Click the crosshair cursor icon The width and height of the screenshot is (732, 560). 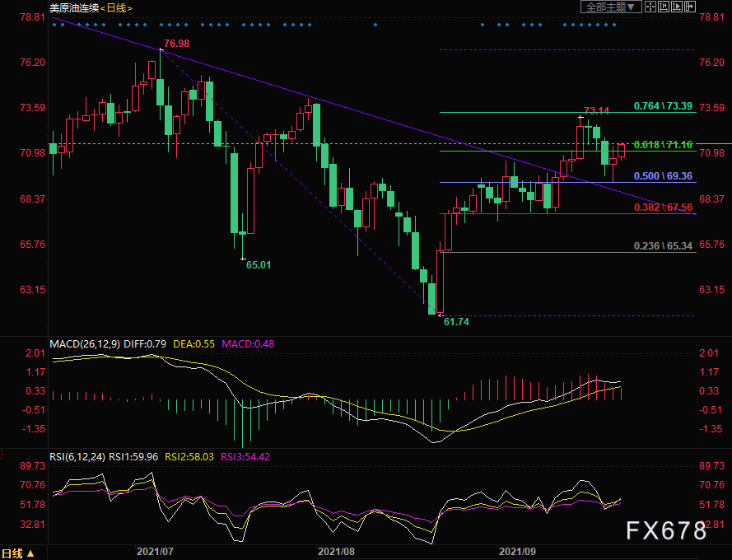click(650, 7)
